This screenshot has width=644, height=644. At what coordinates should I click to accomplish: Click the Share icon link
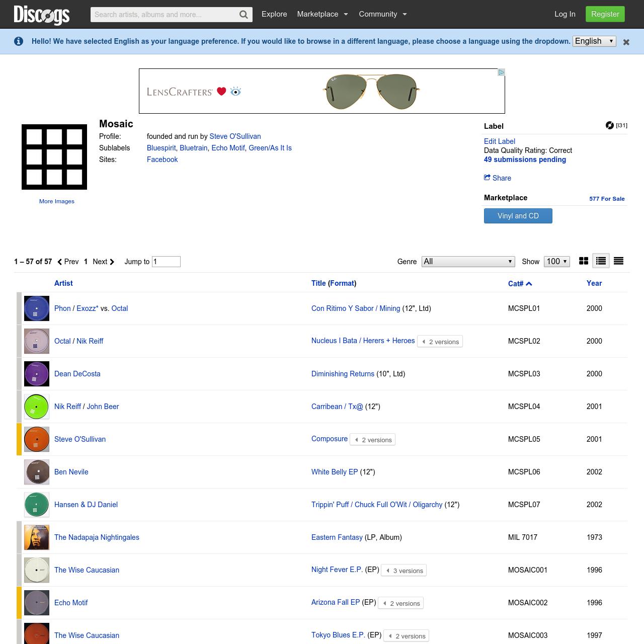(x=498, y=178)
